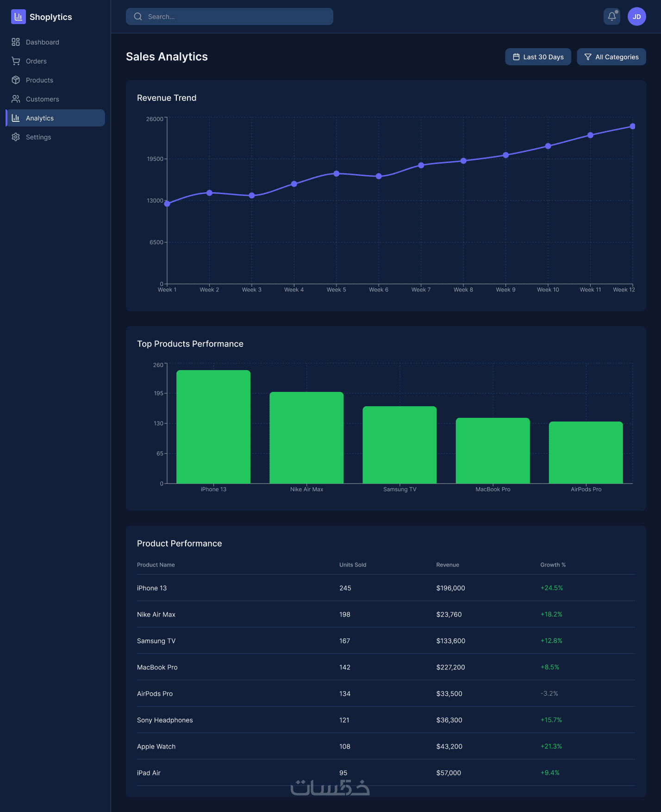Focus the Search input field
Viewport: 661px width, 812px height.
pos(230,17)
